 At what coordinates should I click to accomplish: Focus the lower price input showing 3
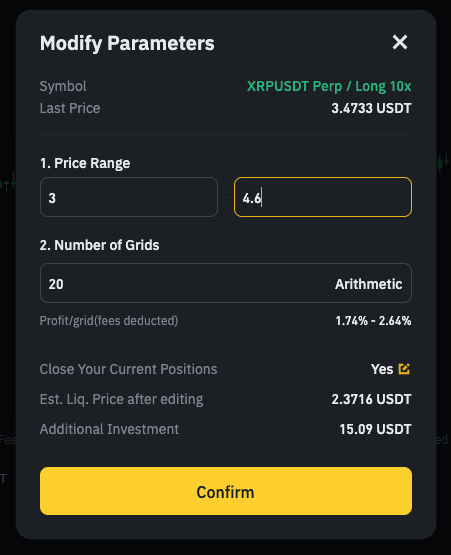tap(129, 197)
